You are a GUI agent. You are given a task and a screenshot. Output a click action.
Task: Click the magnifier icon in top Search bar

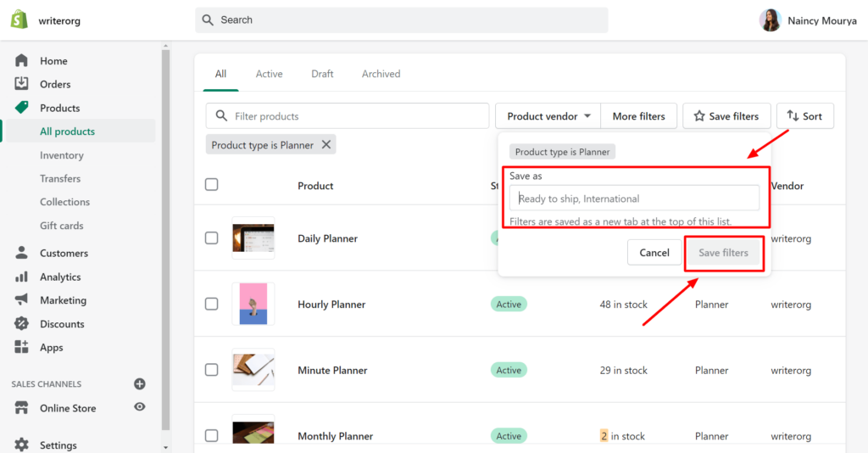[208, 20]
